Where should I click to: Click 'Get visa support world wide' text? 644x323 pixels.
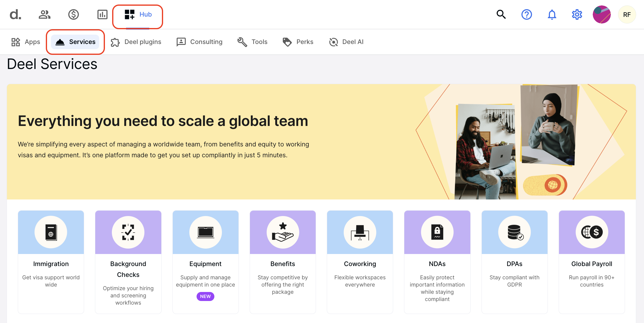(51, 281)
